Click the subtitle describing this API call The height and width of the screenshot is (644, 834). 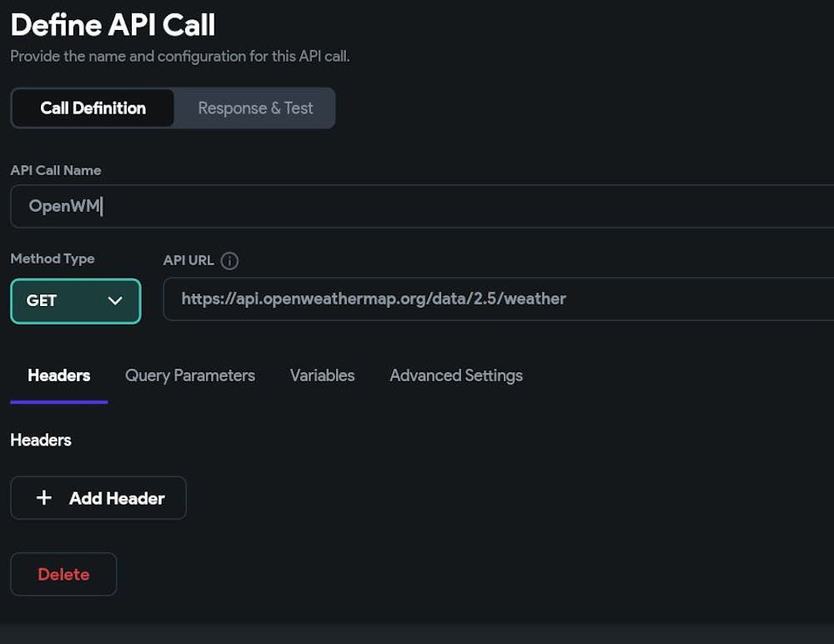179,57
